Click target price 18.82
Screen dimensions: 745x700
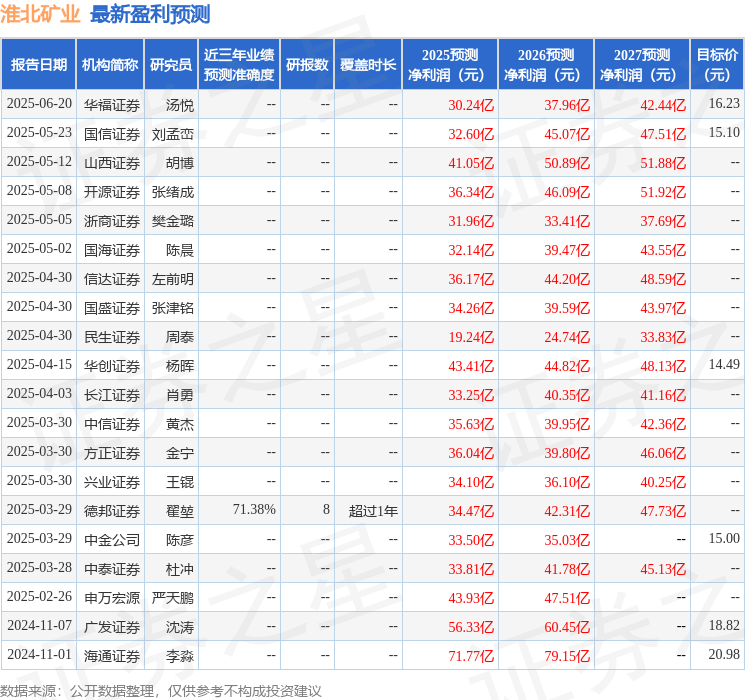[x=724, y=625]
